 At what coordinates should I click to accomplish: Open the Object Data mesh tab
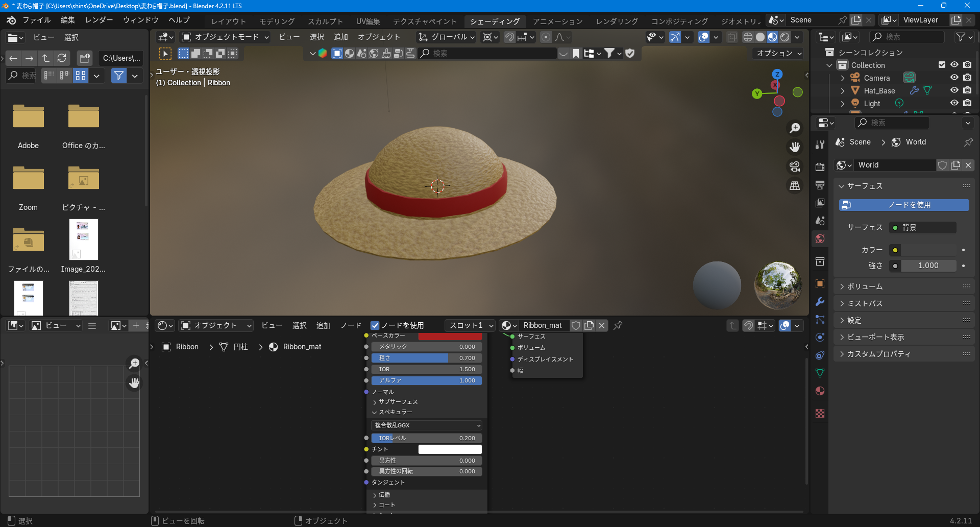[x=820, y=373]
